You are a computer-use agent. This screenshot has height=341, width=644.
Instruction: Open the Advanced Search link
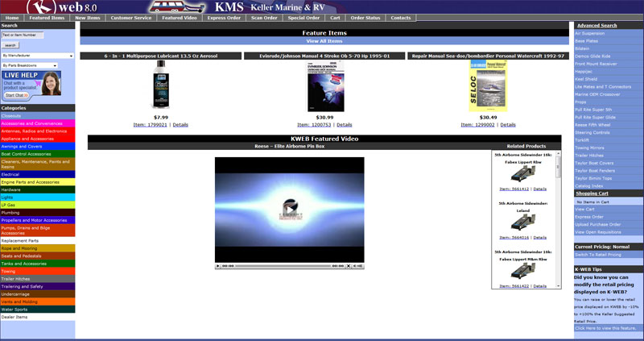pyautogui.click(x=597, y=26)
